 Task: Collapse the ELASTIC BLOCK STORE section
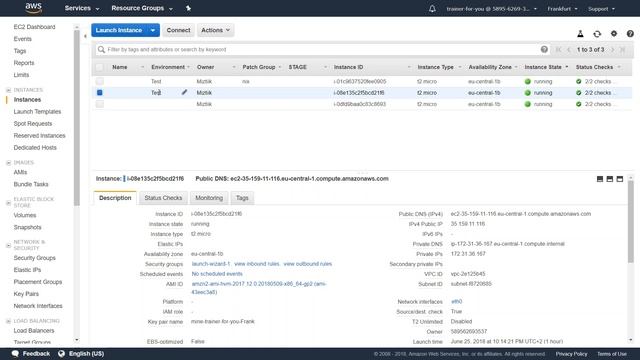point(8,202)
